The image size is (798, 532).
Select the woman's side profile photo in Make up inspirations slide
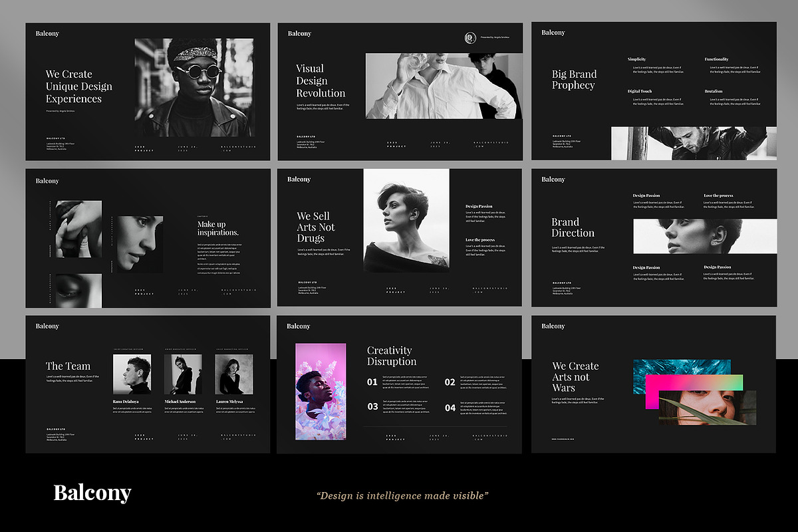click(140, 243)
